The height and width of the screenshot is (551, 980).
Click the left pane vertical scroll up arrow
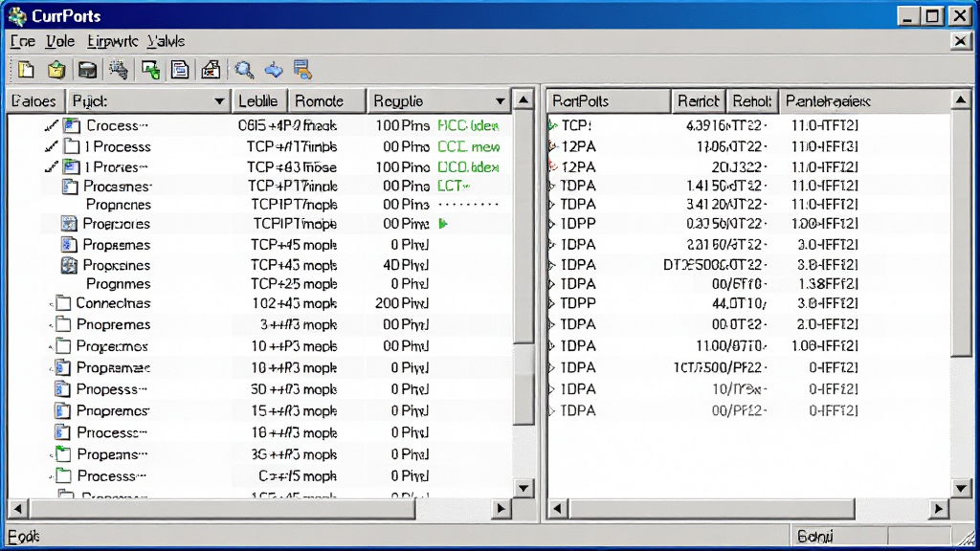[x=523, y=99]
